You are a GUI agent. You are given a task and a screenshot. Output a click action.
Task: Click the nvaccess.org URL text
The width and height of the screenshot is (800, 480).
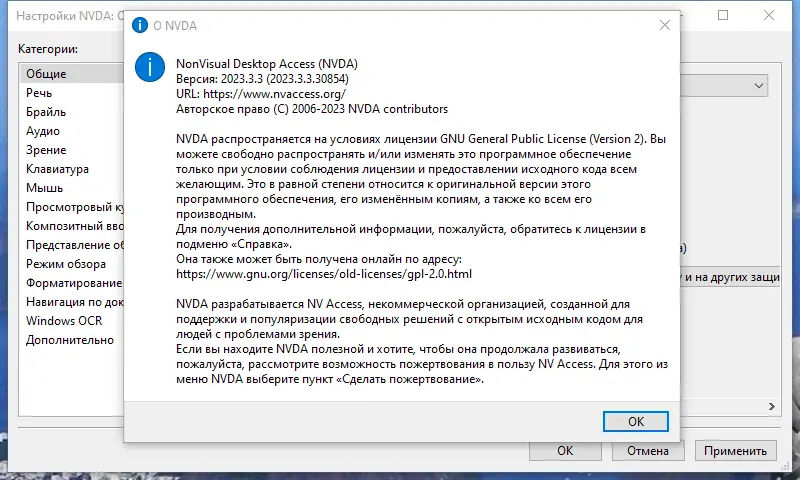(274, 94)
